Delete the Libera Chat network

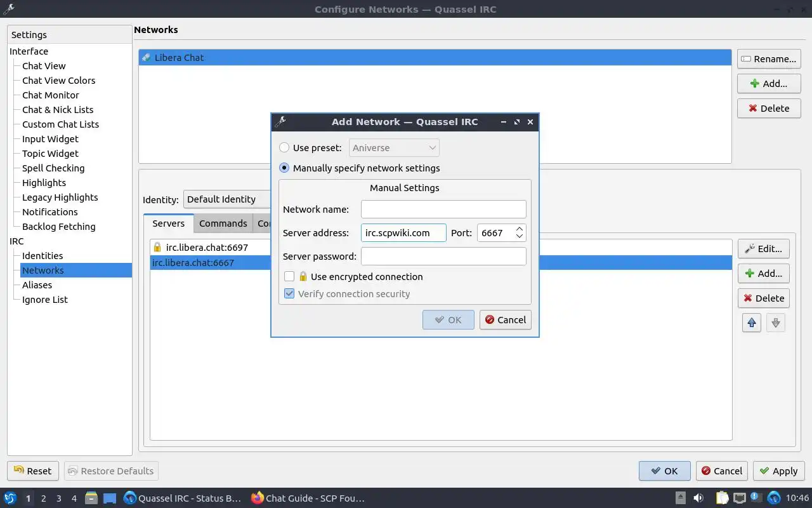coord(769,108)
